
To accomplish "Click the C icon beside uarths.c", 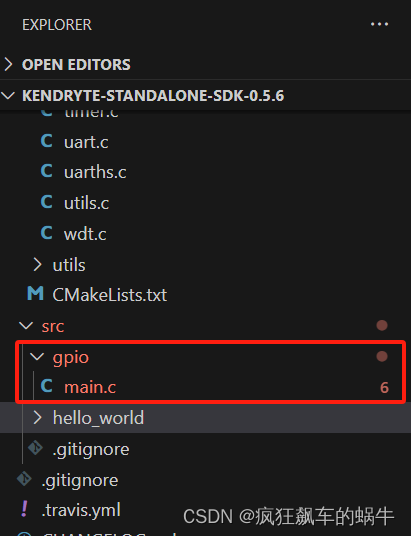I will pyautogui.click(x=47, y=171).
